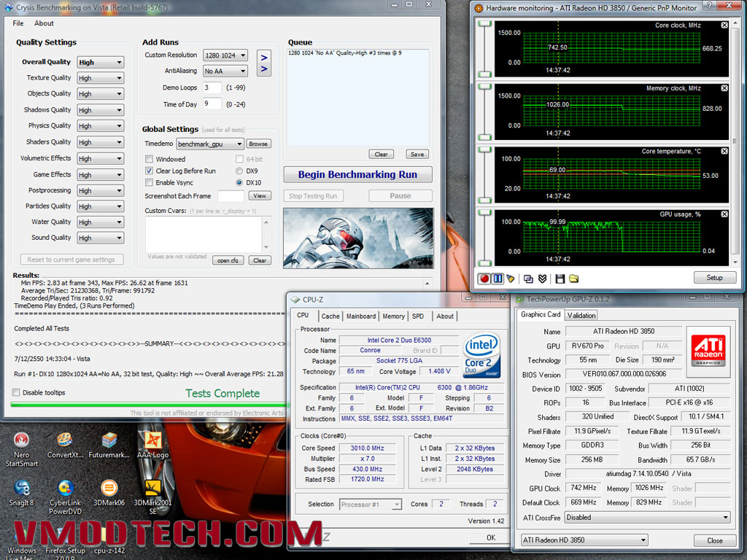Click the double chevron down icon
747x560 pixels.
pyautogui.click(x=542, y=279)
